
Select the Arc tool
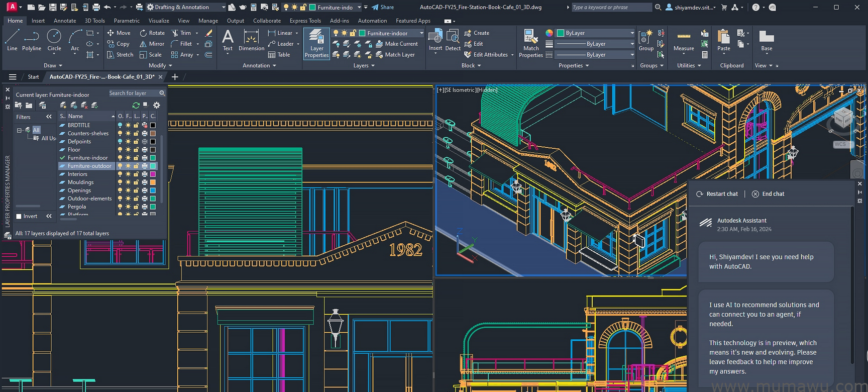point(75,40)
